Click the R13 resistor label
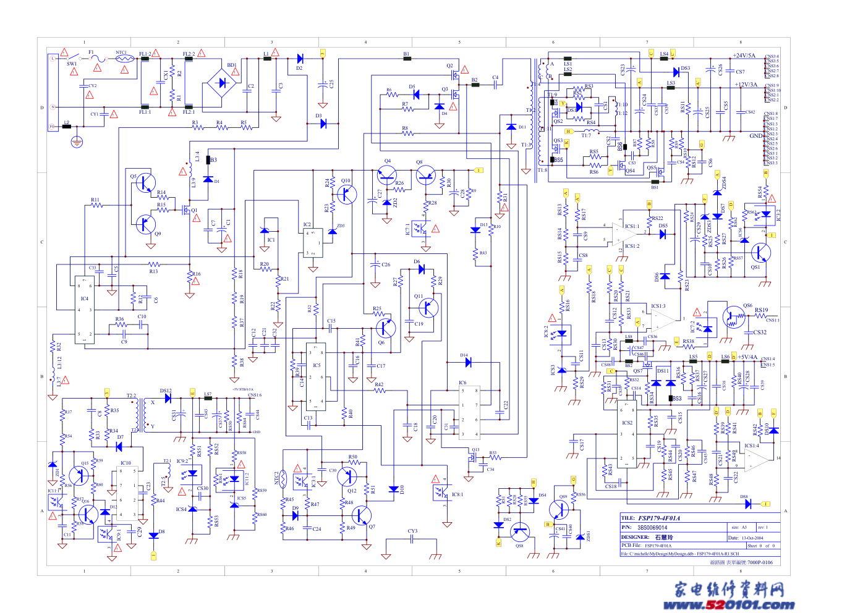 pyautogui.click(x=153, y=271)
